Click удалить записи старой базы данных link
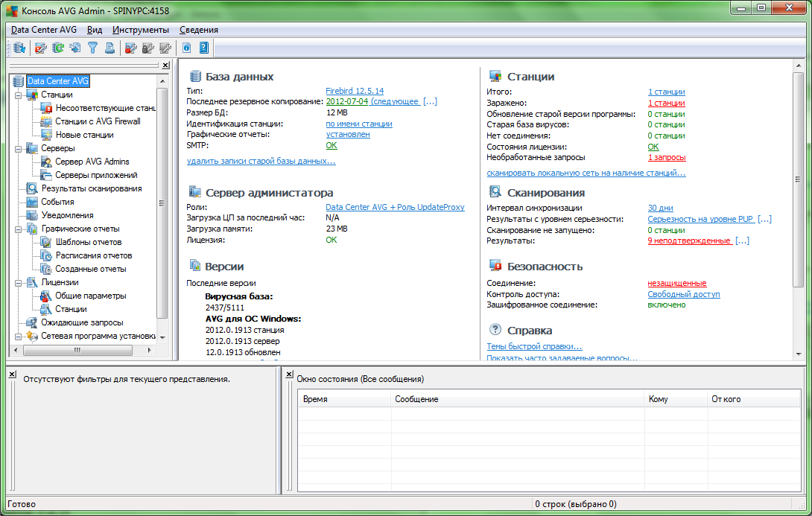Screen dimensions: 812x516 coord(261,161)
